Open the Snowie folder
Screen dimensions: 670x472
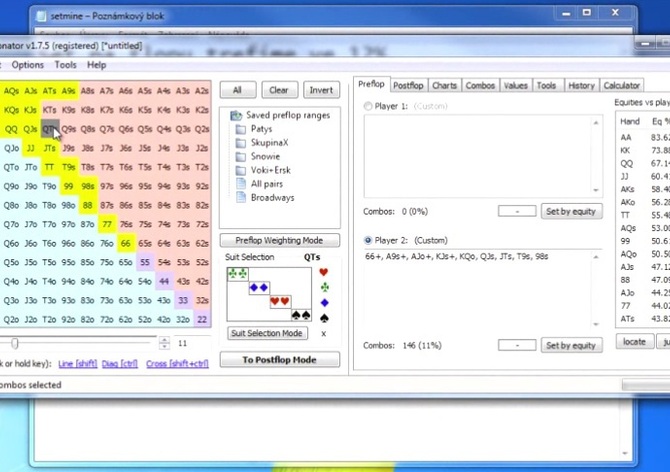click(x=258, y=156)
